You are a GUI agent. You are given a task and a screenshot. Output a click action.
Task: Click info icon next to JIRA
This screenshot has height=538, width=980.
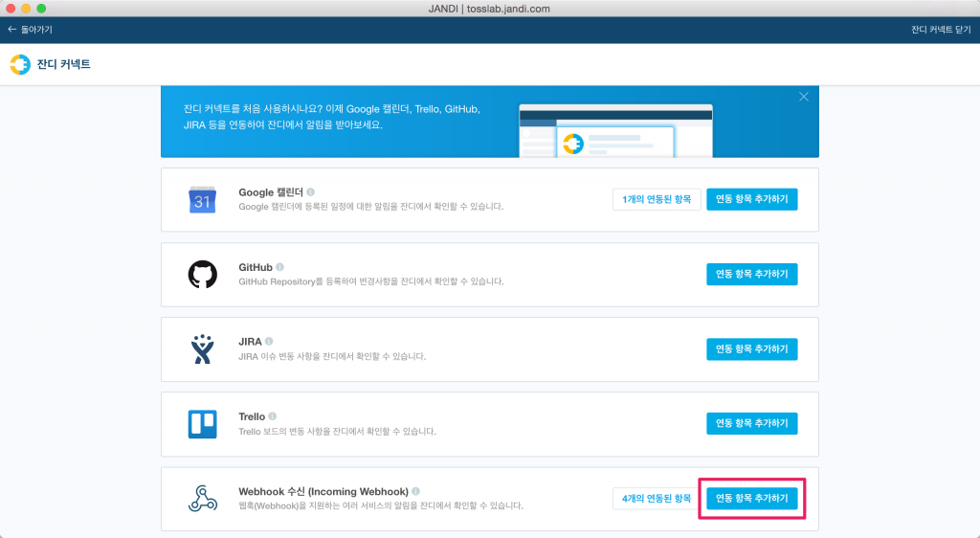coord(269,342)
